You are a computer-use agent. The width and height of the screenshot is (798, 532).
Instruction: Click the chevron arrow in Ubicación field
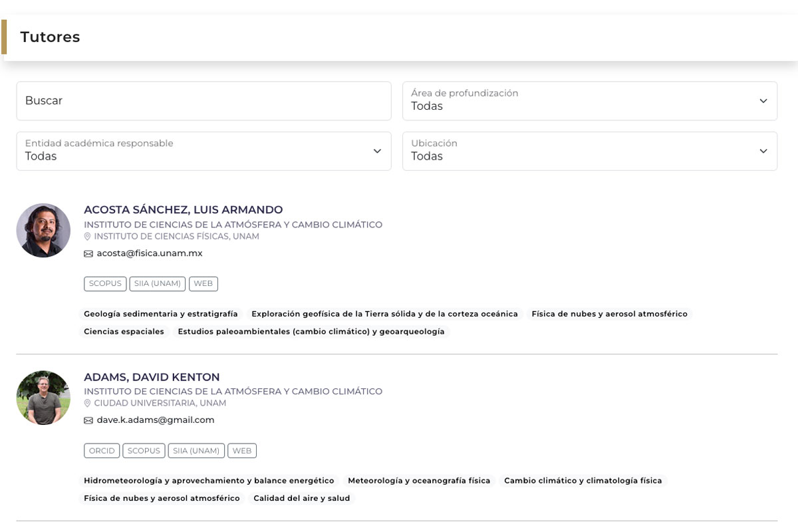(763, 151)
